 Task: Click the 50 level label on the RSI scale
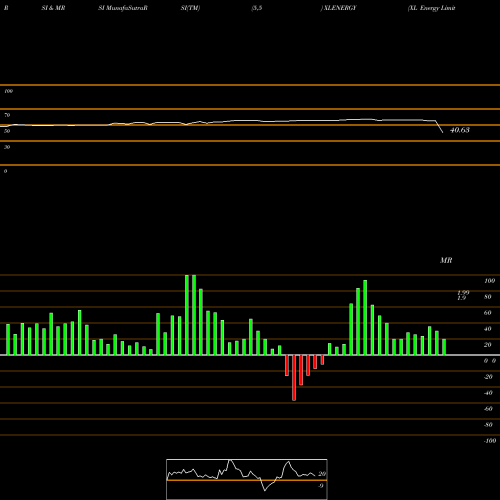[x=7, y=131]
